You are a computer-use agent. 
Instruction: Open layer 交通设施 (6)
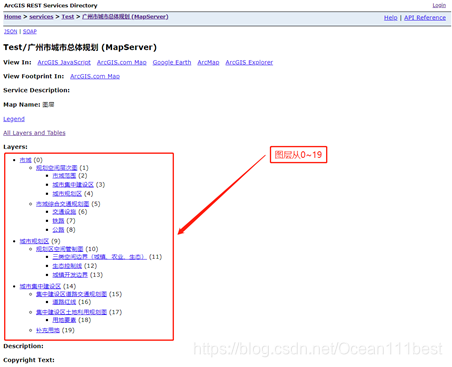click(x=64, y=212)
